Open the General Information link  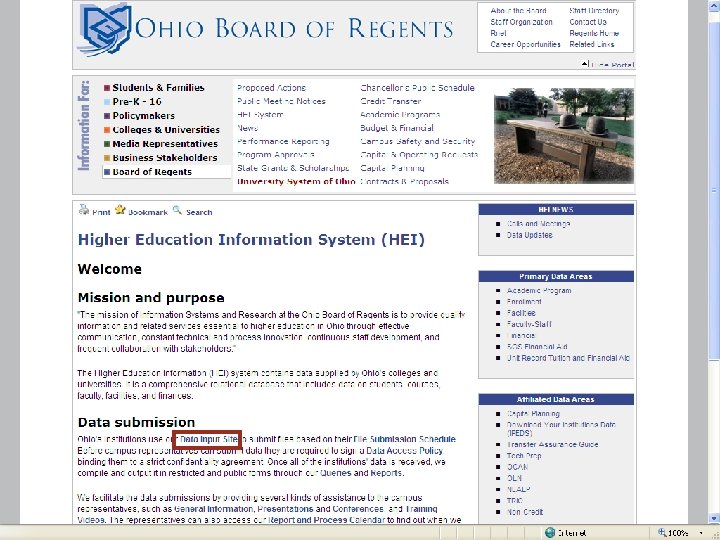pyautogui.click(x=214, y=509)
